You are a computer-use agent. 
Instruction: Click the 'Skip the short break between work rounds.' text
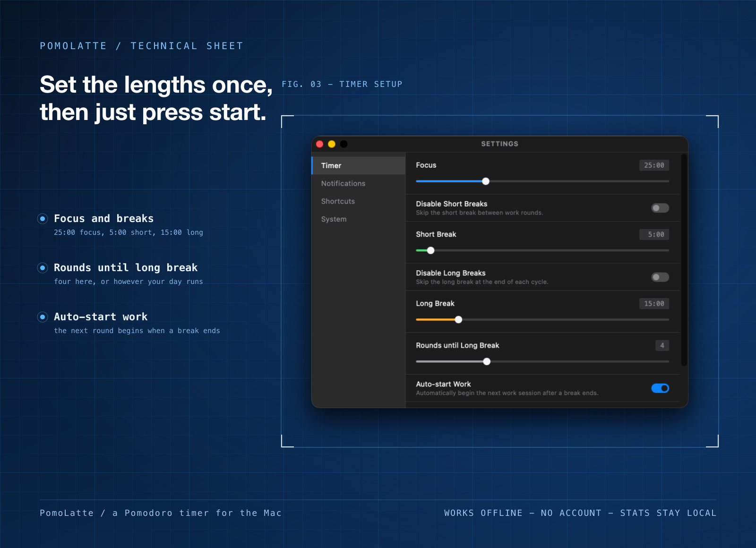[480, 213]
